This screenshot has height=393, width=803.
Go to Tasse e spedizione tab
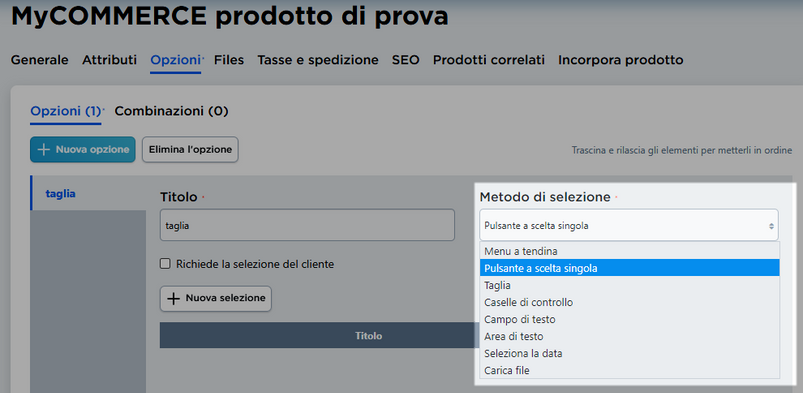click(x=318, y=60)
